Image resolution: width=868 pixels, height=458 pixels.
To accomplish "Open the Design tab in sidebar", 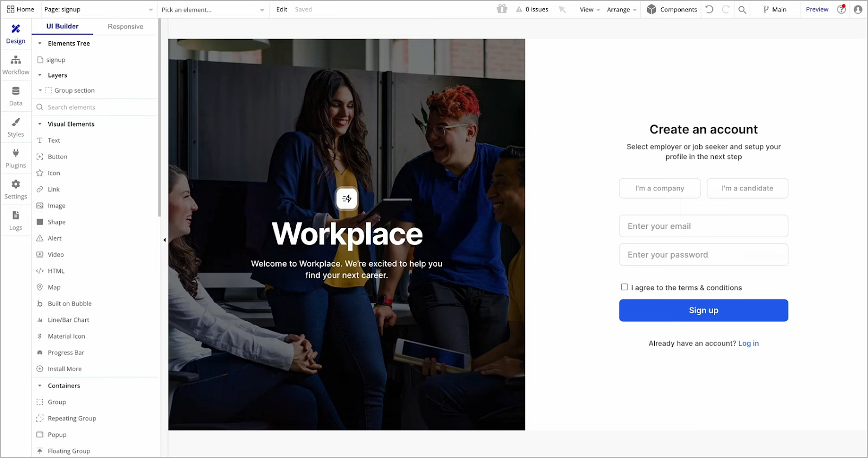I will click(16, 34).
